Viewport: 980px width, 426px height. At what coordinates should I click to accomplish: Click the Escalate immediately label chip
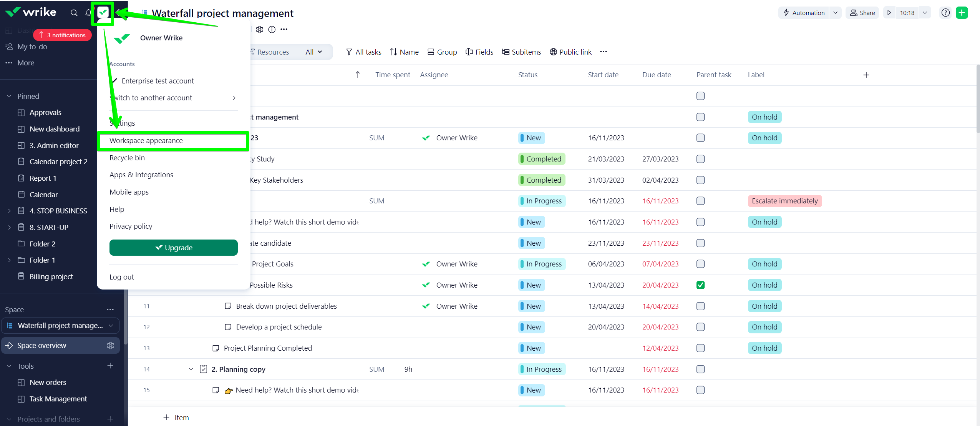784,201
